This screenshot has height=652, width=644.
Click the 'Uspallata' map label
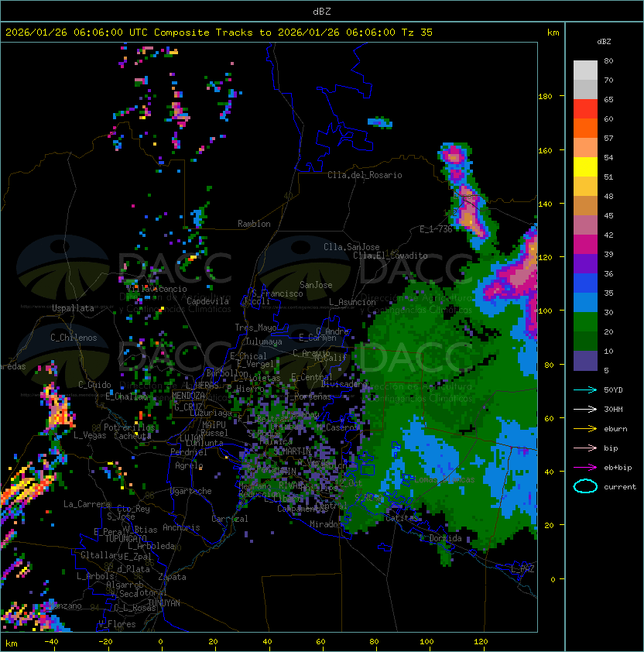pyautogui.click(x=74, y=308)
